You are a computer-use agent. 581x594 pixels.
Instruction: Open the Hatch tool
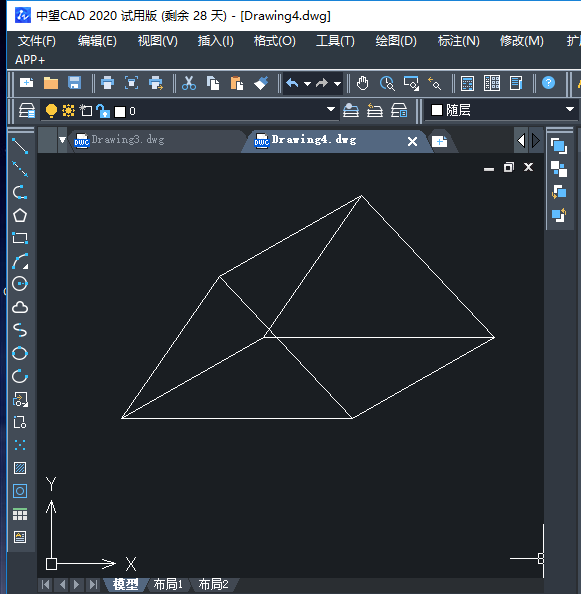coord(20,468)
